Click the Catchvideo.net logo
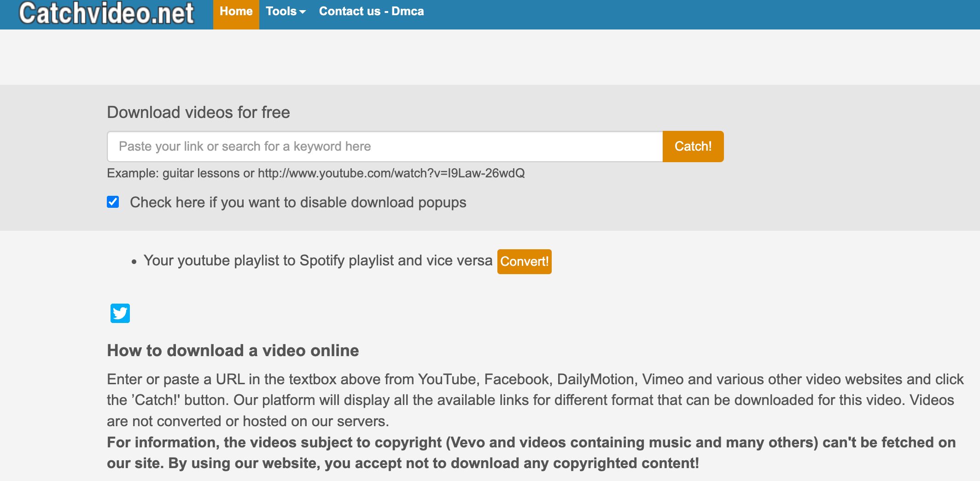This screenshot has width=980, height=481. pos(106,13)
